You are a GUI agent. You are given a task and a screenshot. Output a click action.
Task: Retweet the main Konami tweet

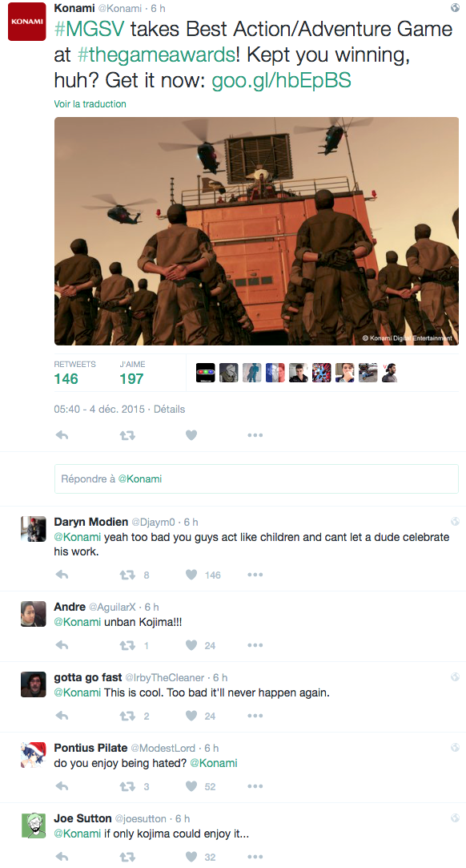pos(127,436)
